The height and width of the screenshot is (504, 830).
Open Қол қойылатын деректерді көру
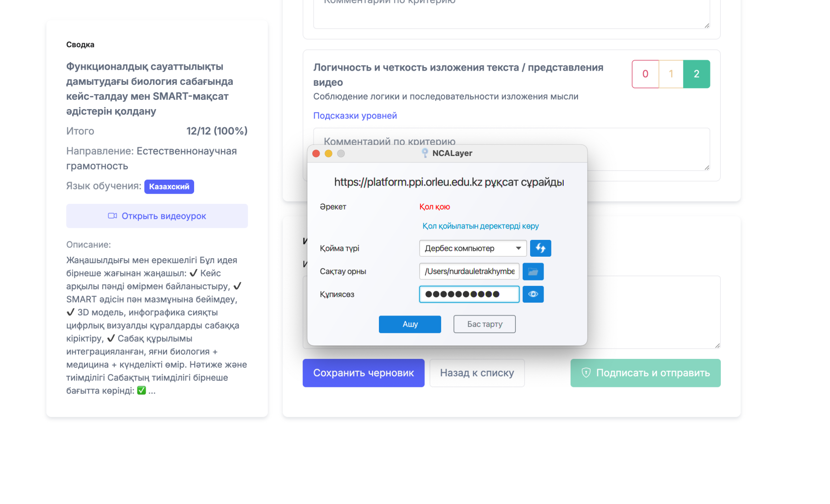[x=480, y=226]
